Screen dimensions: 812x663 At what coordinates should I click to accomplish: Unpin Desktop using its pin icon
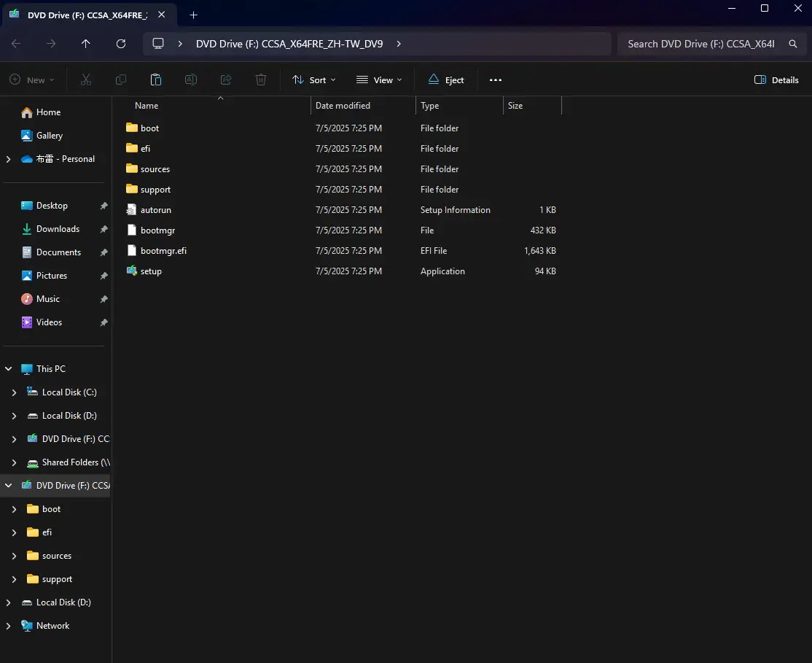tap(104, 206)
